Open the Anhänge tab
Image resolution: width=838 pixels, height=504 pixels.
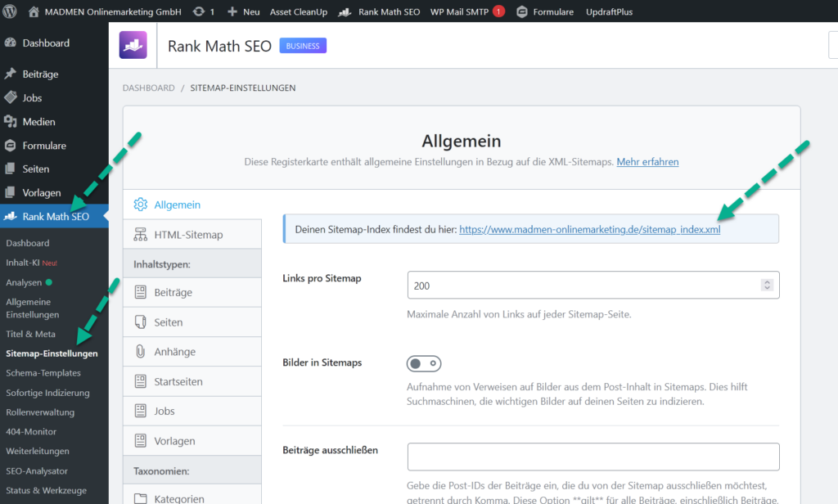(x=192, y=352)
